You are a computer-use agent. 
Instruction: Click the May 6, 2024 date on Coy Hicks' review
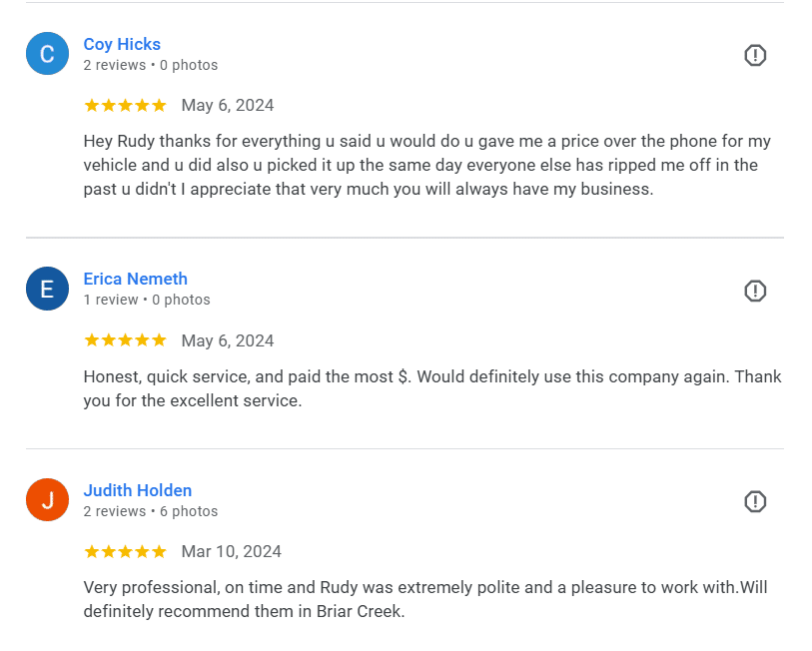[x=227, y=106]
